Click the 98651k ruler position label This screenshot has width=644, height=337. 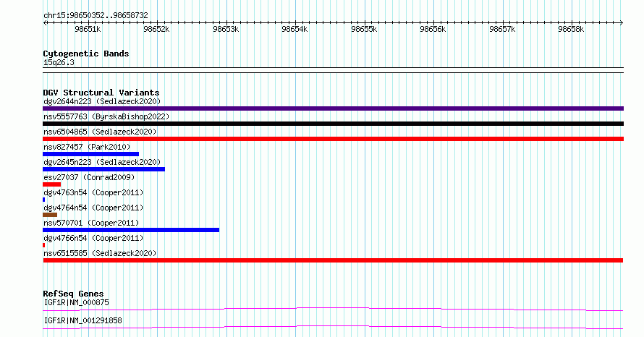88,29
